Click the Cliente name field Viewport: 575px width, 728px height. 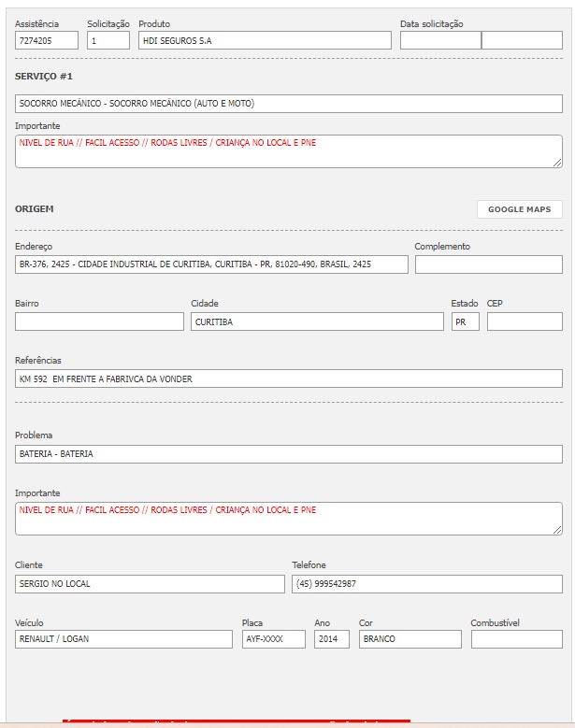pyautogui.click(x=150, y=584)
